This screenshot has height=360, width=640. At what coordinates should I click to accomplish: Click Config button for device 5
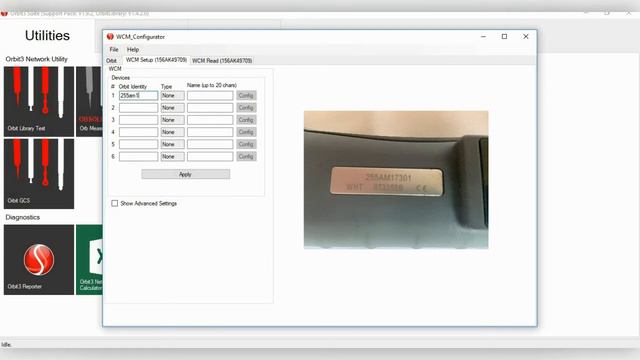[x=246, y=144]
